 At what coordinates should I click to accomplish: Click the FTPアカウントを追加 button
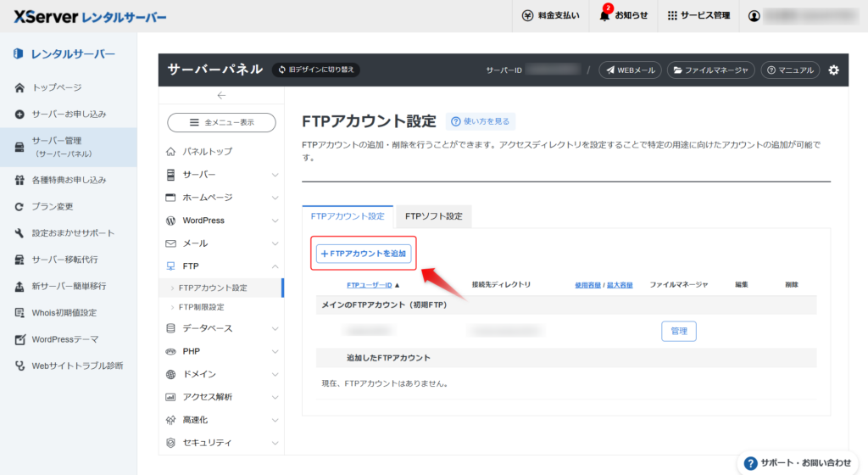364,254
